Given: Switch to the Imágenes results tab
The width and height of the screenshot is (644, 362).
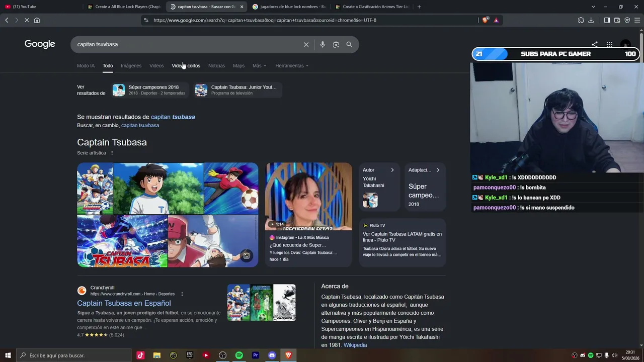Looking at the screenshot, I should pyautogui.click(x=131, y=66).
